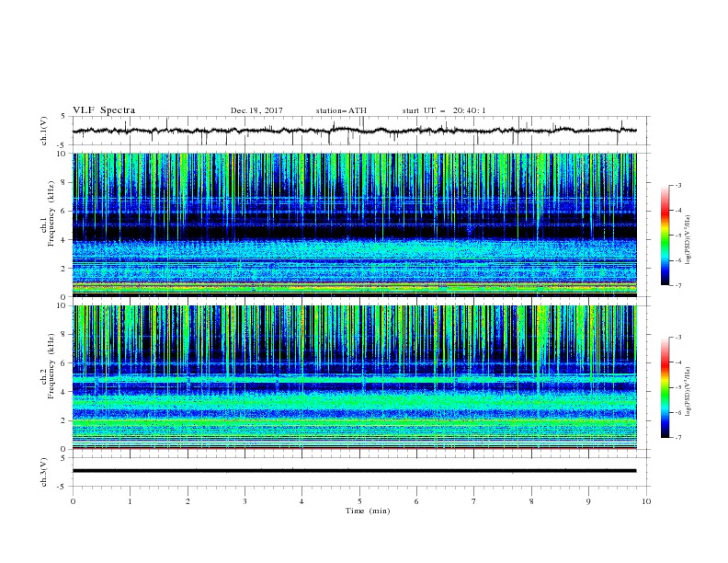The width and height of the screenshot is (728, 563).
Task: Click tick label "3" on the Time axis
Action: click(x=245, y=501)
